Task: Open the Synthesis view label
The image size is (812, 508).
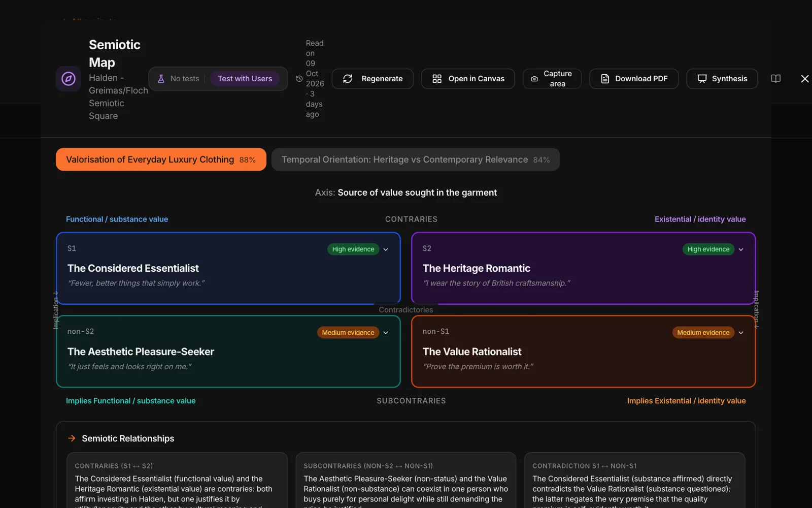Action: 729,79
